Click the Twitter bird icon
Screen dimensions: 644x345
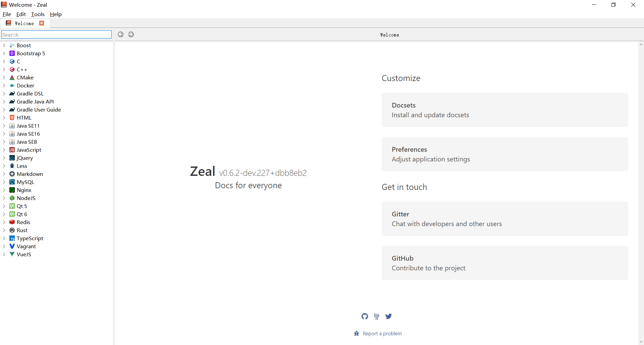pos(388,316)
